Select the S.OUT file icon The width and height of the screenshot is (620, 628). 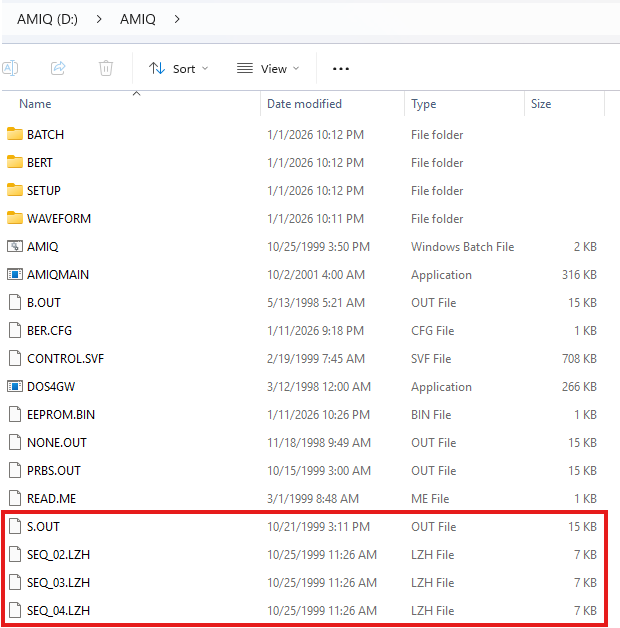[15, 527]
